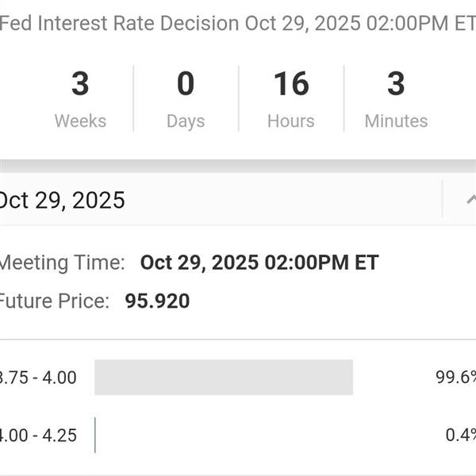Click the 3 Minutes countdown number
The image size is (476, 476).
click(396, 84)
